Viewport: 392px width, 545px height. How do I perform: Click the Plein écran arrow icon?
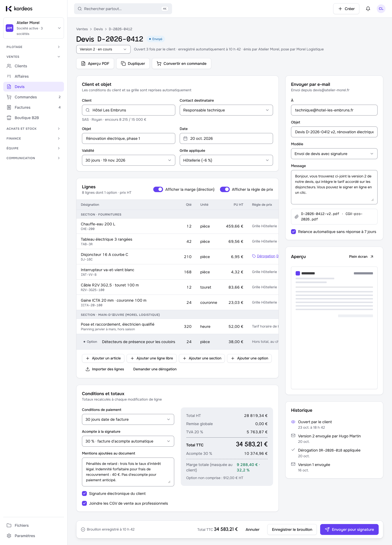coord(372,257)
